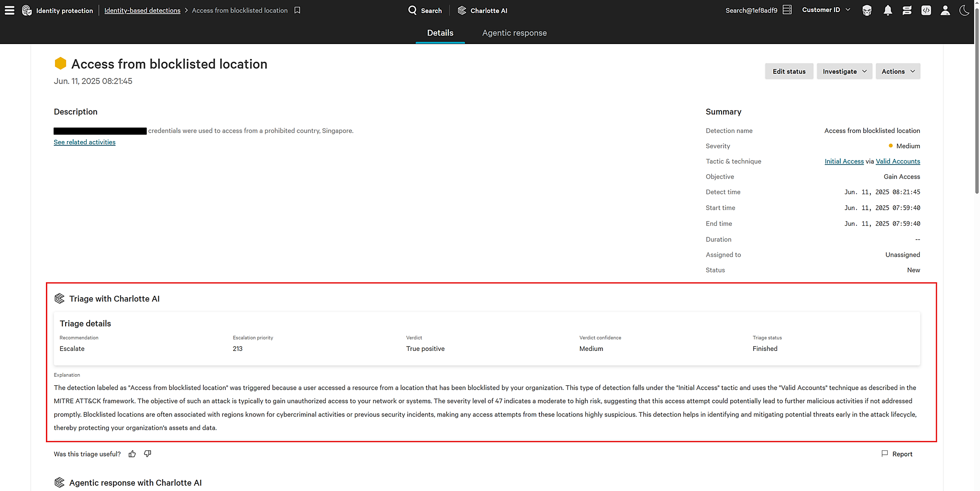
Task: Switch to the Agentic response tab
Action: pos(514,33)
